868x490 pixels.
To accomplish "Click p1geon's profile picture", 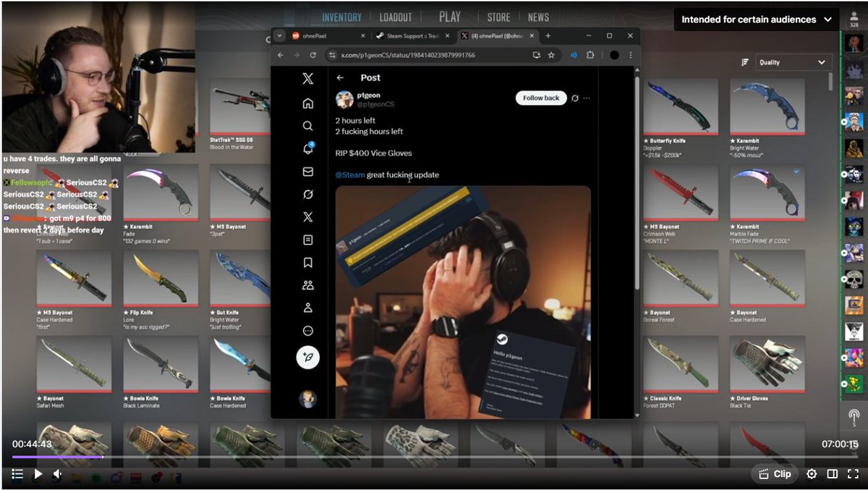I will coord(344,99).
